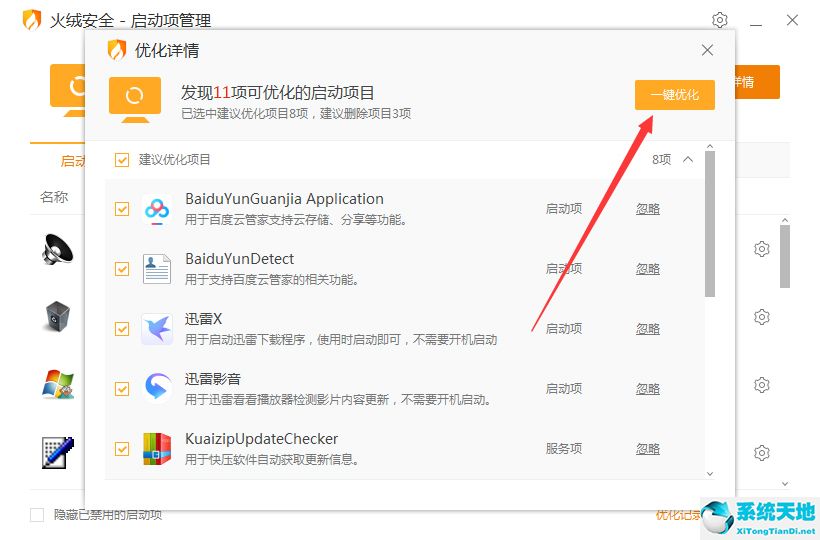The image size is (820, 540).
Task: Click 忽略 for BaiduYunGuanjia Application
Action: pos(647,209)
